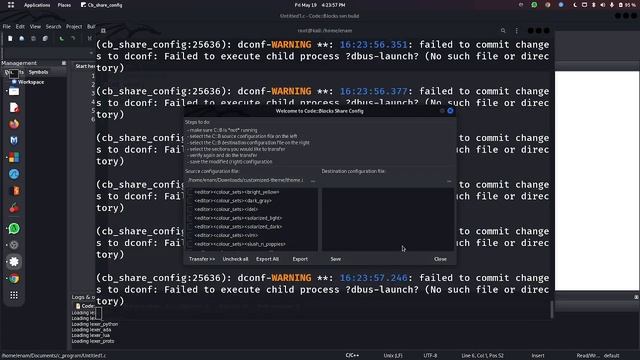The width and height of the screenshot is (640, 360).
Task: Click the Export All button
Action: (x=267, y=259)
